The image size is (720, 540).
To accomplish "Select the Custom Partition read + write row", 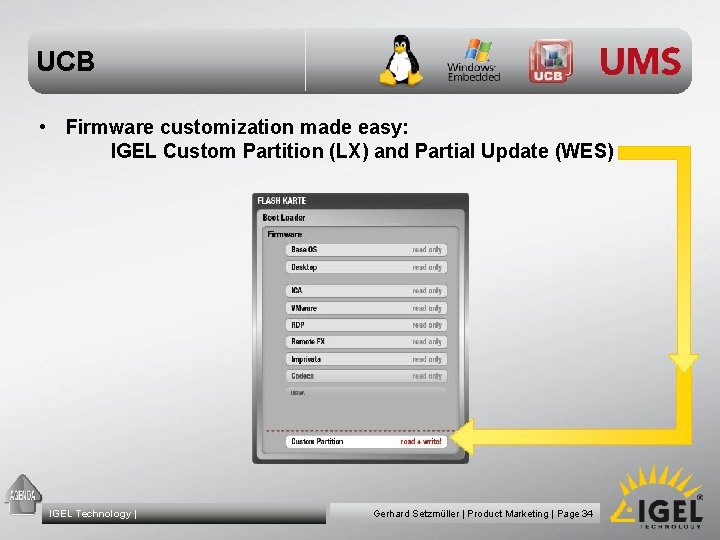I will click(x=366, y=441).
